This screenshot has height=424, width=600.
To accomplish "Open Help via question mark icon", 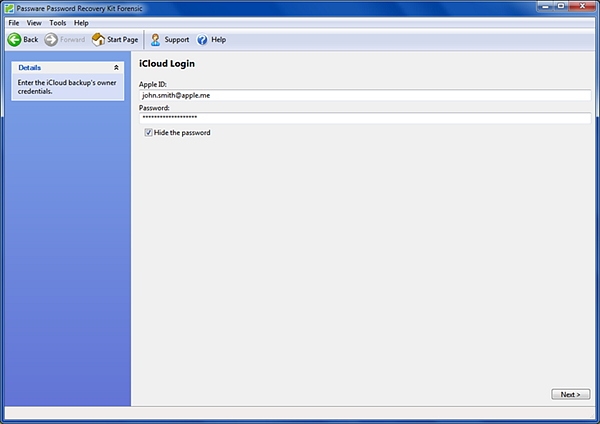I will tap(202, 39).
